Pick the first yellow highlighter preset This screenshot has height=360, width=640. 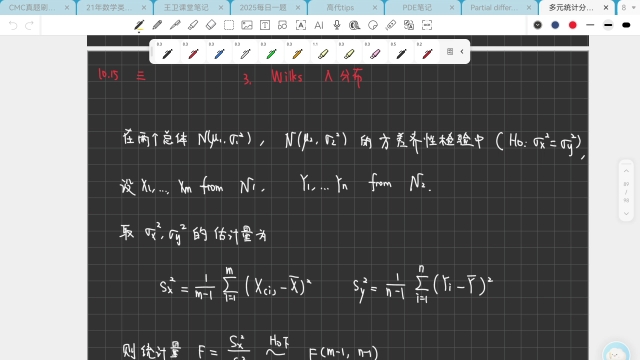coord(323,52)
